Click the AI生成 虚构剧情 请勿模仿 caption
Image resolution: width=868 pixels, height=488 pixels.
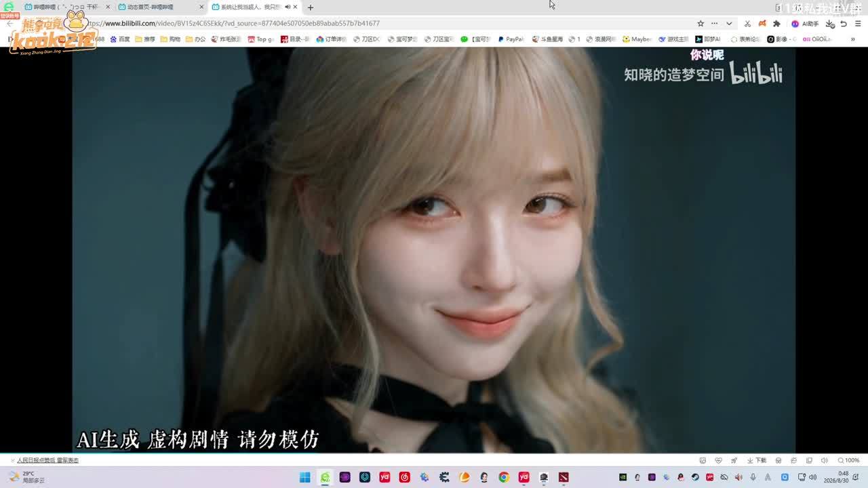click(x=197, y=439)
